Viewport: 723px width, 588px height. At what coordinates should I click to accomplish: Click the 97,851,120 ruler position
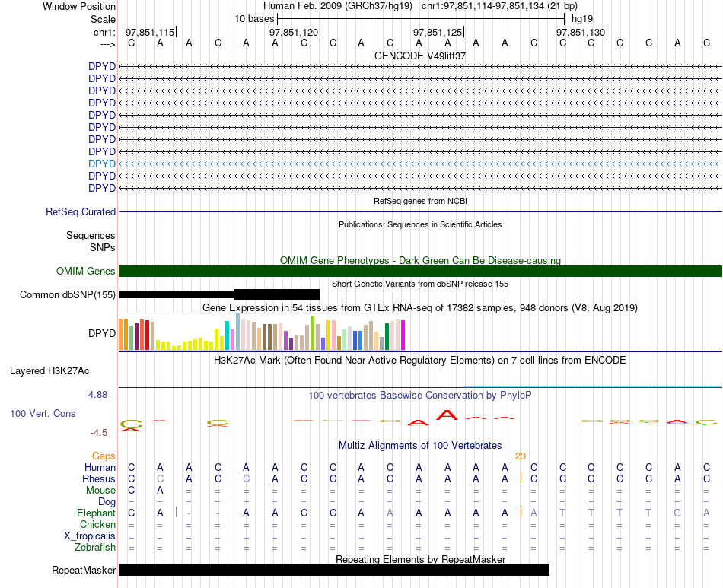(x=294, y=32)
